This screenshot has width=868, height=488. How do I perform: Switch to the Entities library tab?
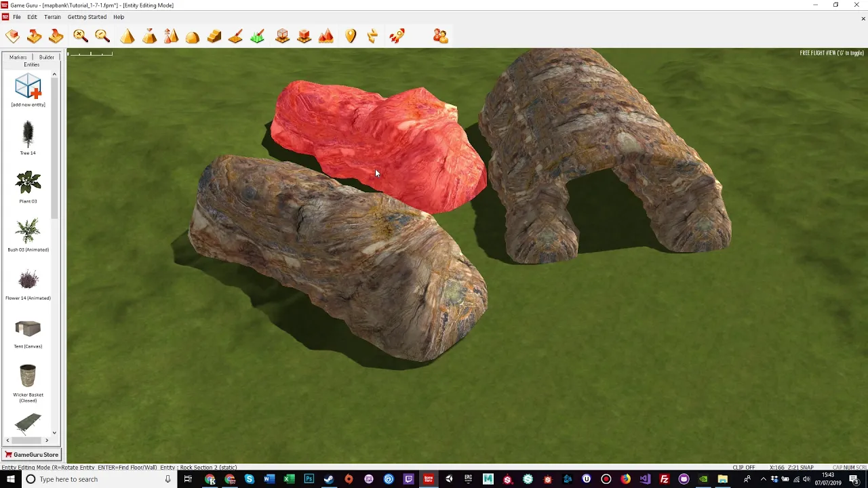point(32,64)
